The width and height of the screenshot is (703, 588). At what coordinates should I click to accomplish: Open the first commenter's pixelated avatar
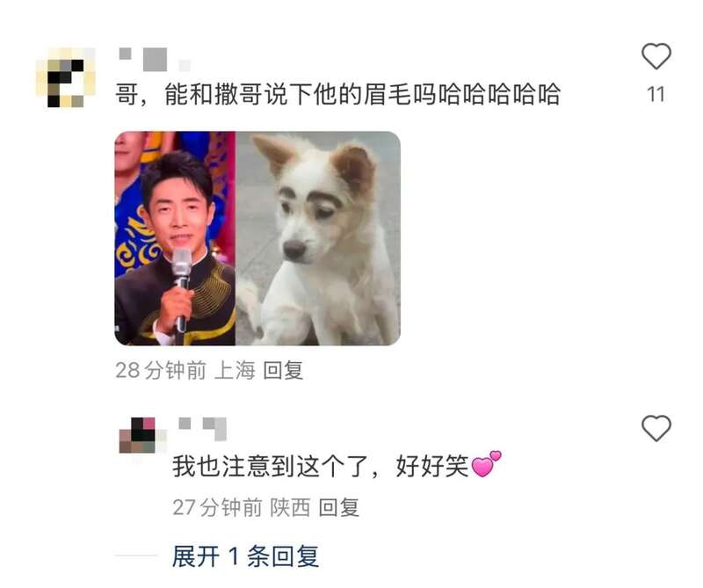click(65, 77)
